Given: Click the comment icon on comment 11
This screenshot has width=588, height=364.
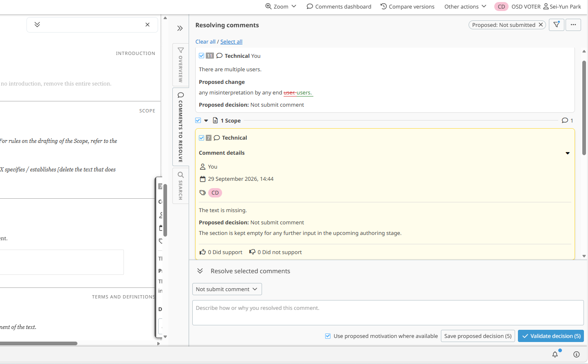Looking at the screenshot, I should click(219, 56).
